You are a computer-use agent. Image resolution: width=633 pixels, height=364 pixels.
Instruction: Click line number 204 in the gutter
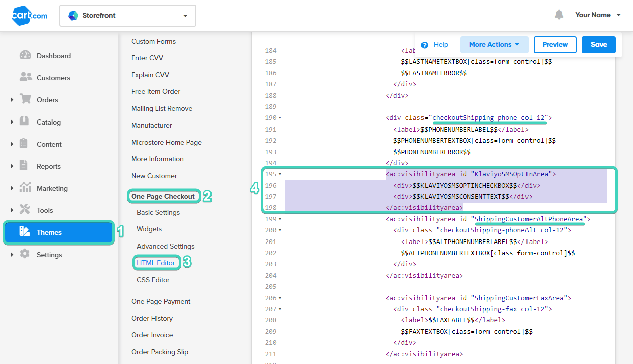pyautogui.click(x=271, y=275)
